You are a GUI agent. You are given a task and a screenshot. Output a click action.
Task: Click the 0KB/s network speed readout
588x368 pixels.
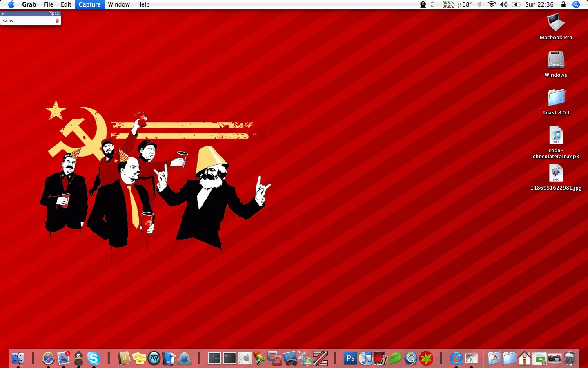[x=448, y=4]
